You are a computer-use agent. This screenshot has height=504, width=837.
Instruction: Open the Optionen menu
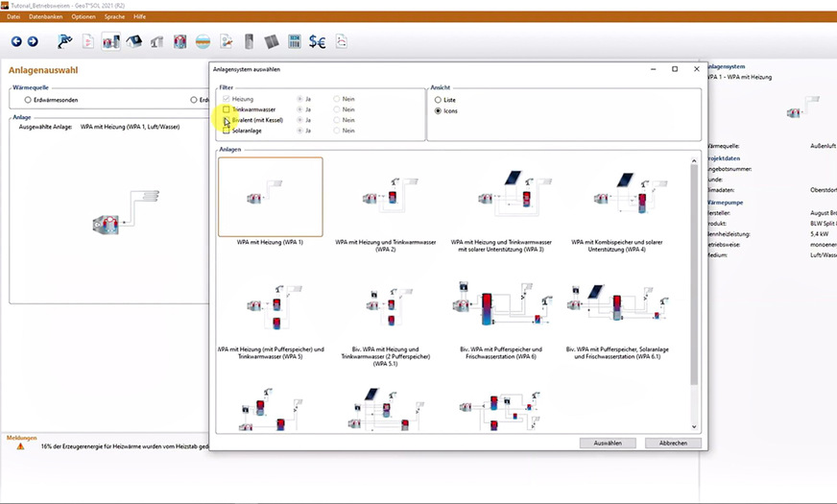pyautogui.click(x=84, y=17)
